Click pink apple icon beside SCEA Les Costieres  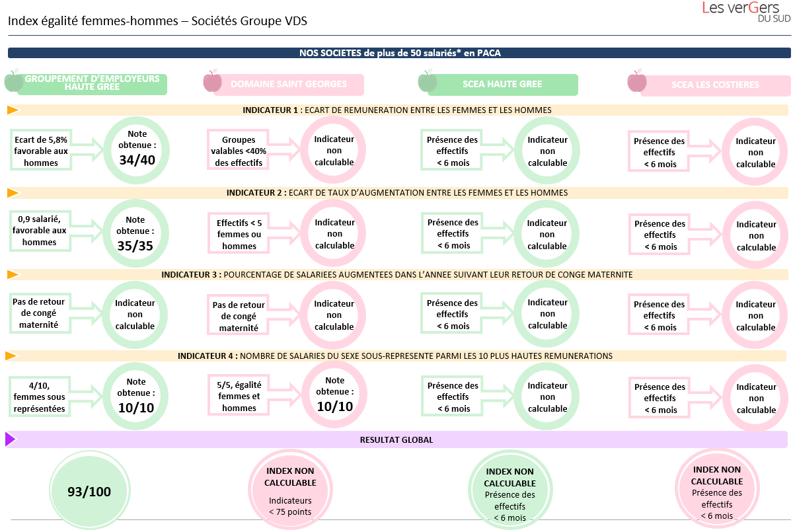[x=637, y=81]
